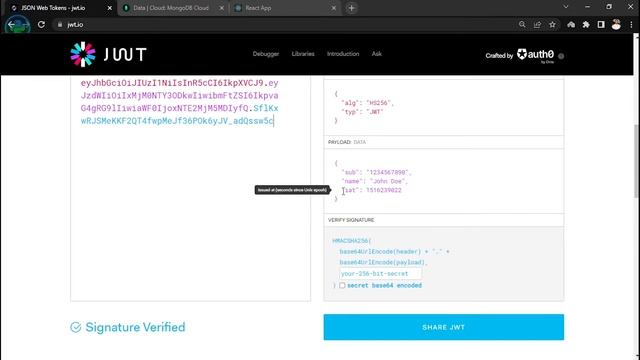
Task: Click the "typ": "JWT" header line
Action: (362, 111)
